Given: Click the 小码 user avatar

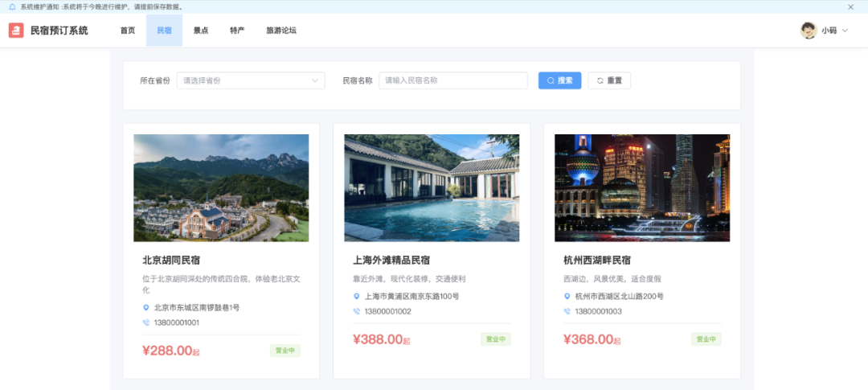Looking at the screenshot, I should [809, 31].
